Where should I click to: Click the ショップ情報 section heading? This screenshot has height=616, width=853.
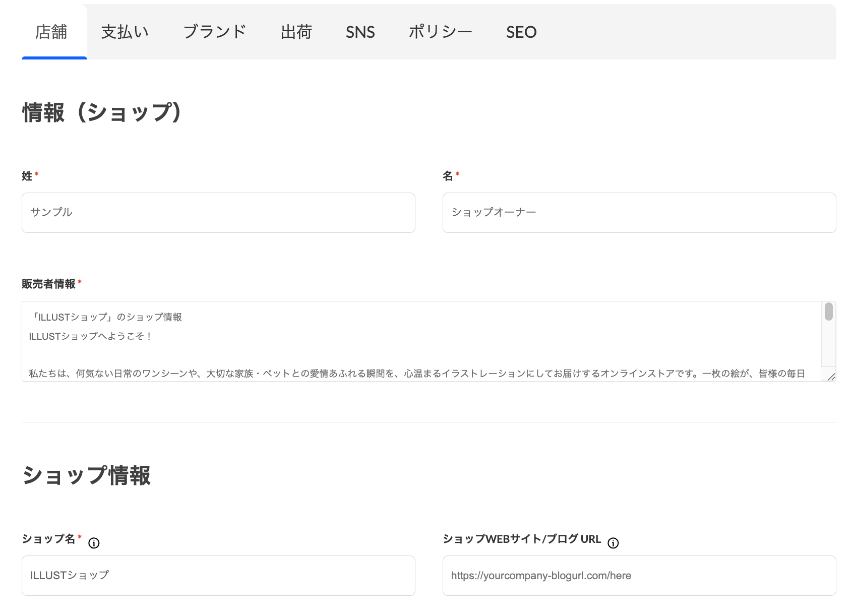pos(86,475)
